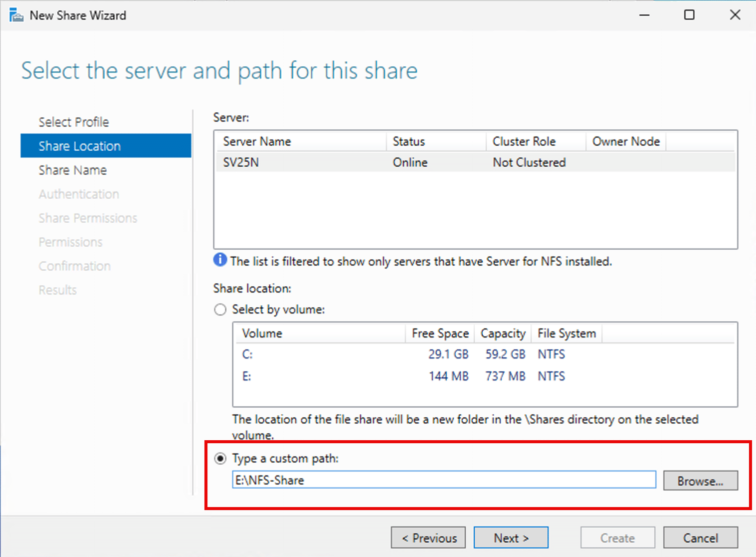
Task: Click the New Share Wizard icon in the title bar
Action: 16,15
